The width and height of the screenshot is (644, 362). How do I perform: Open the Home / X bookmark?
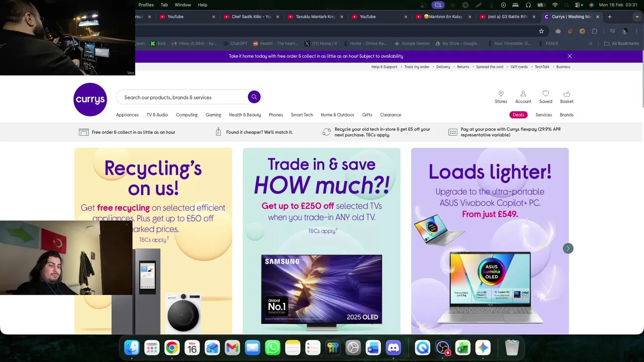[x=321, y=44]
